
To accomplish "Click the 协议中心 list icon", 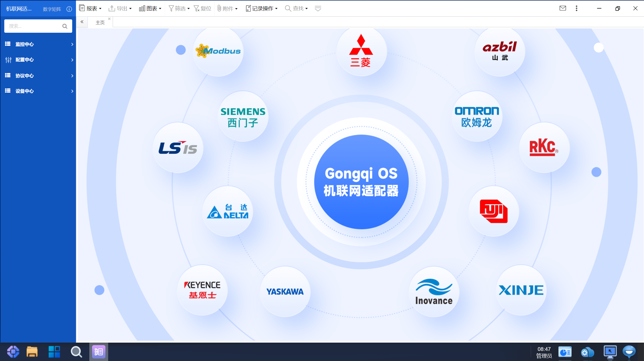I will point(8,75).
